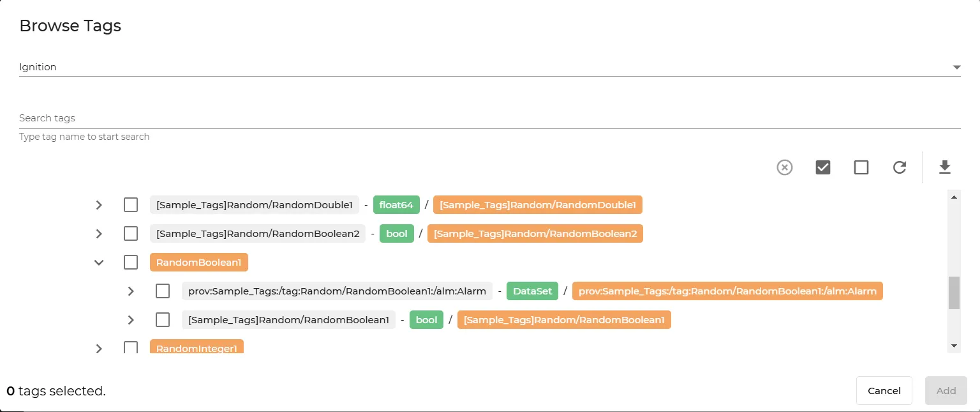Click the gray [Sample_Tags]Random/RandomBoolean1 label

pos(288,320)
